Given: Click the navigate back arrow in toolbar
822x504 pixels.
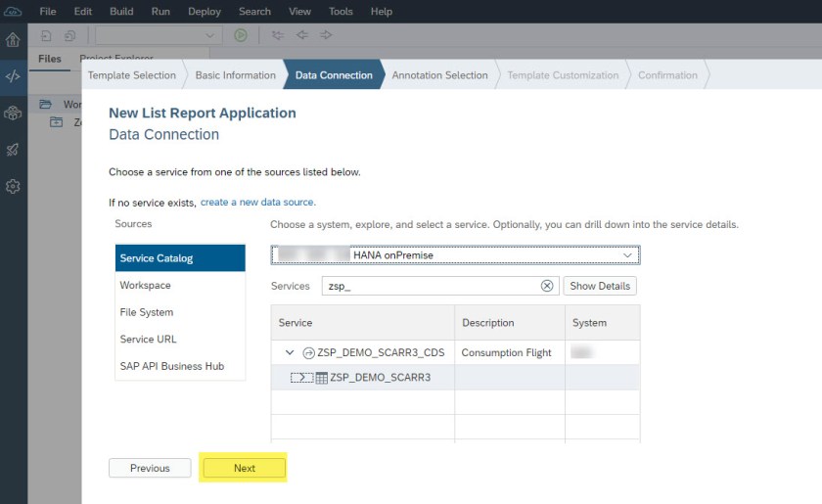Looking at the screenshot, I should coord(302,35).
